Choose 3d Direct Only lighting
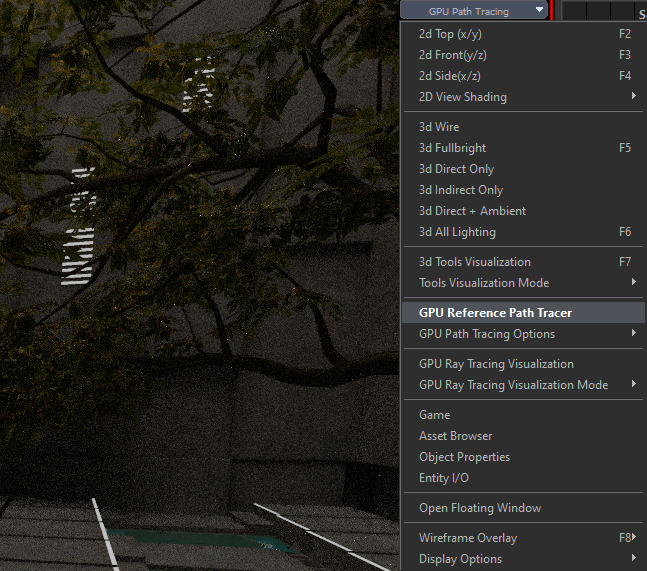This screenshot has width=647, height=571. pyautogui.click(x=523, y=169)
